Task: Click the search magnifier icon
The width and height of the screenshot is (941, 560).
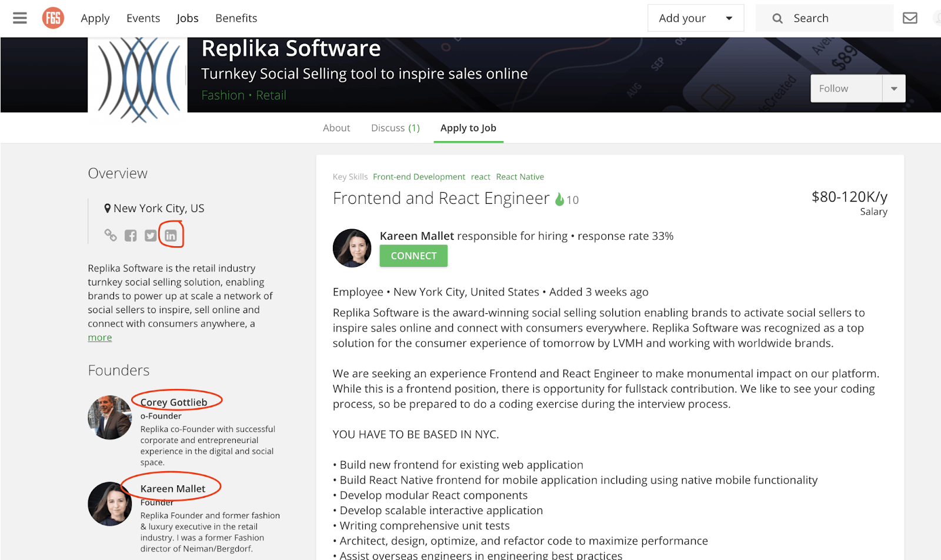Action: pos(778,19)
